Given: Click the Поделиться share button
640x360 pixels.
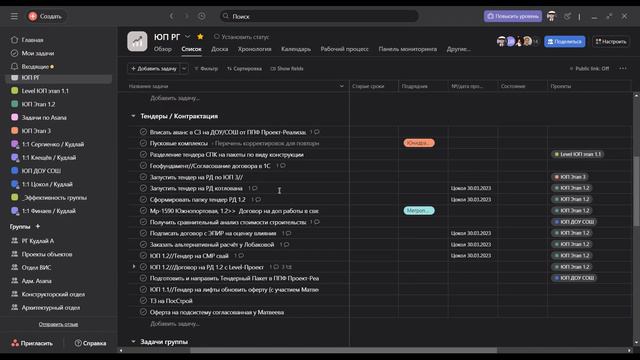Looking at the screenshot, I should tap(564, 42).
